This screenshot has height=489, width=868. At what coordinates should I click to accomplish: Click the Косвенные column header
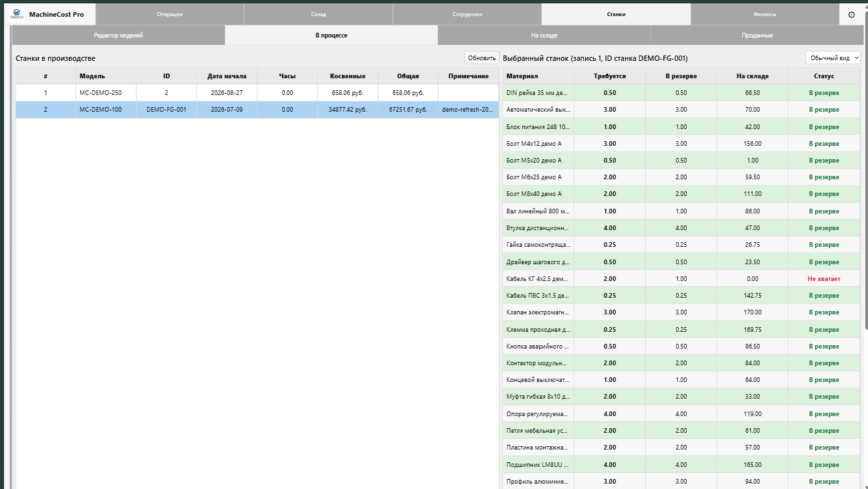tap(348, 76)
